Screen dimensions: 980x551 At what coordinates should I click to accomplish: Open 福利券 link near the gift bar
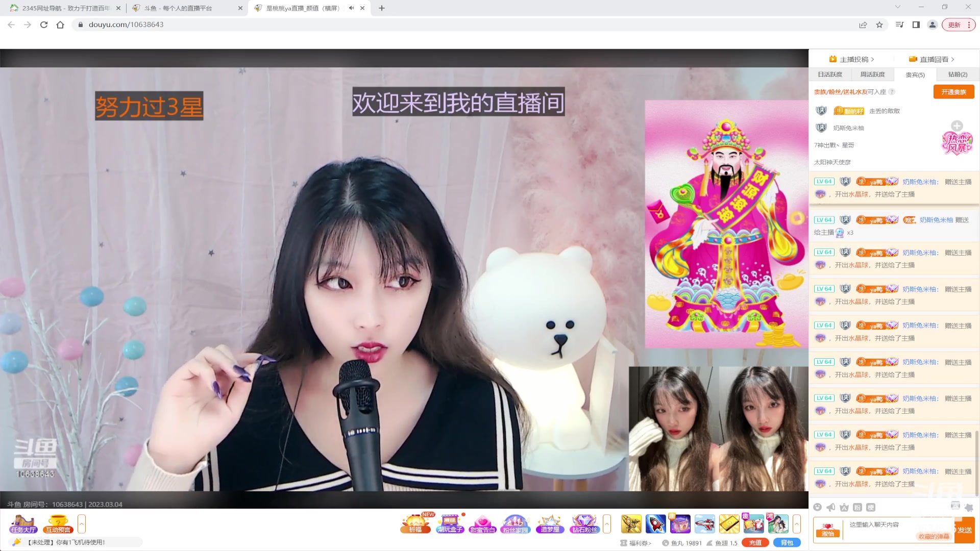click(x=638, y=543)
